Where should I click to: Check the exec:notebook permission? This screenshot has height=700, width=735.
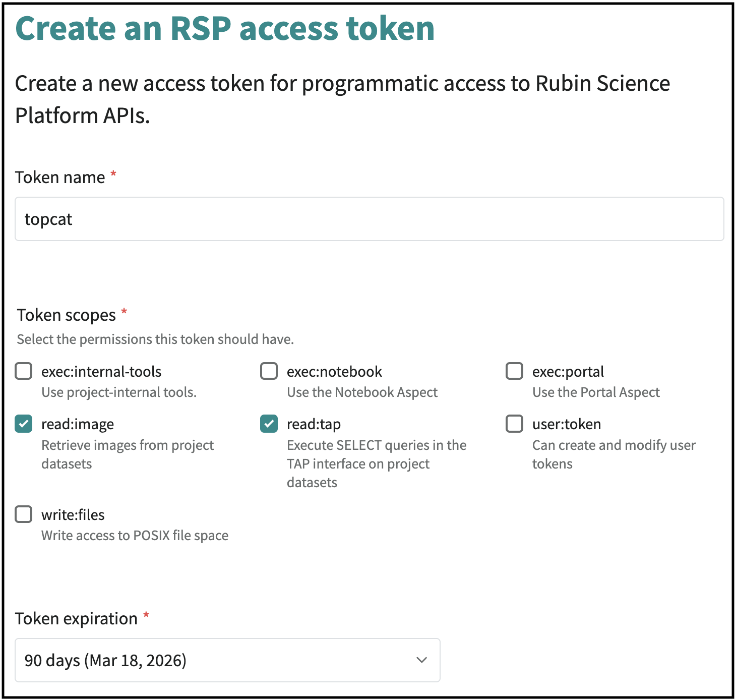269,371
